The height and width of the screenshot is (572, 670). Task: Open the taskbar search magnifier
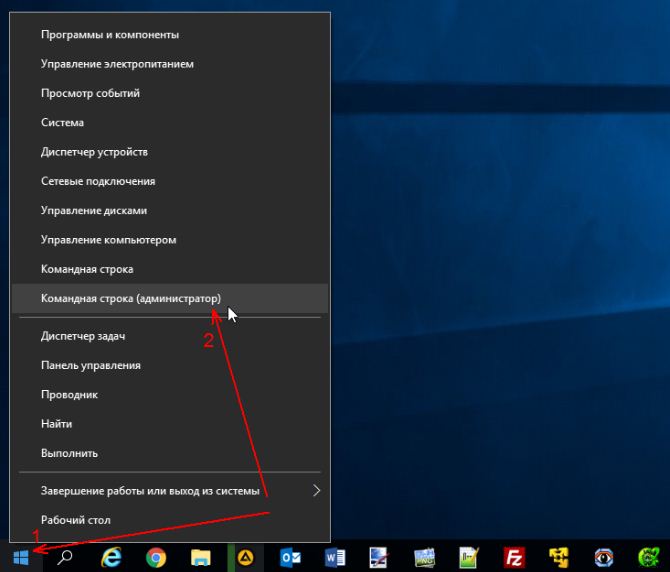click(x=65, y=557)
